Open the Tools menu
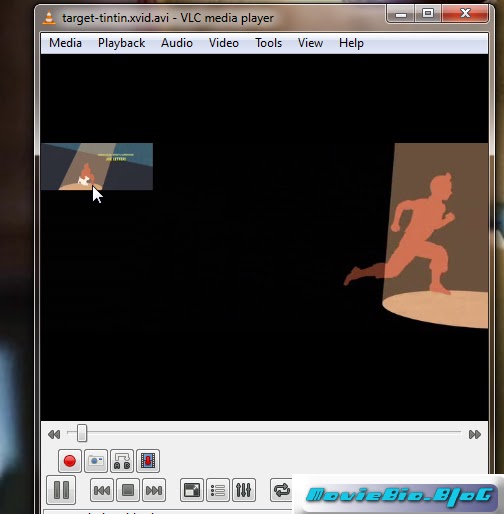The image size is (504, 514). [x=268, y=43]
